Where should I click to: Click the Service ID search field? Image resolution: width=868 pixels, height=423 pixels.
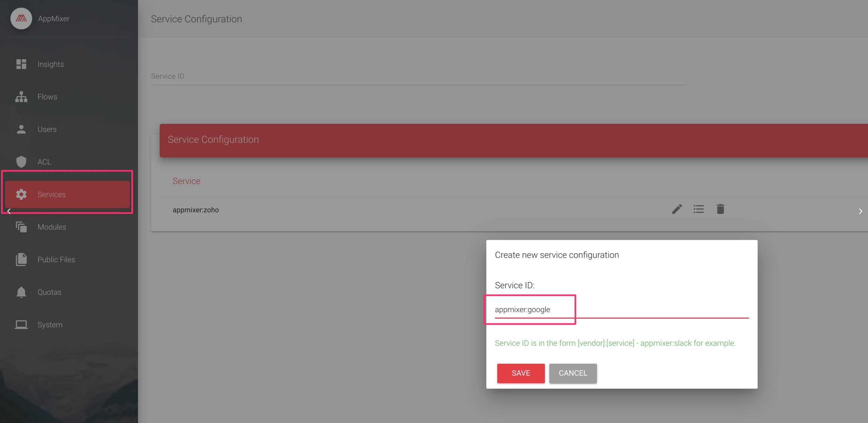click(x=418, y=76)
